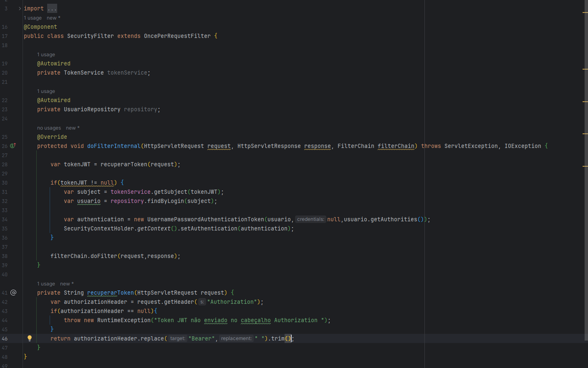Image resolution: width=588 pixels, height=368 pixels.
Task: Click 'FilterChain' parameter type on line 26
Action: pyautogui.click(x=356, y=146)
